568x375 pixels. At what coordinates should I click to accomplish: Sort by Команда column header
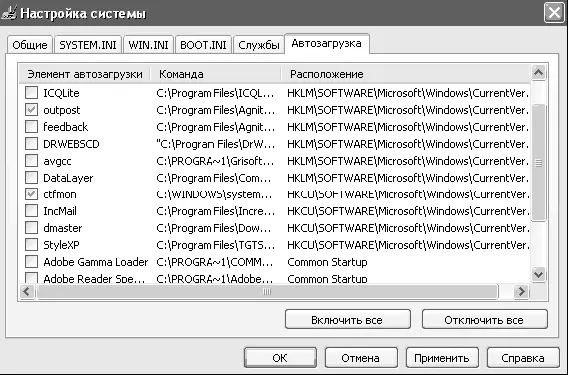216,74
